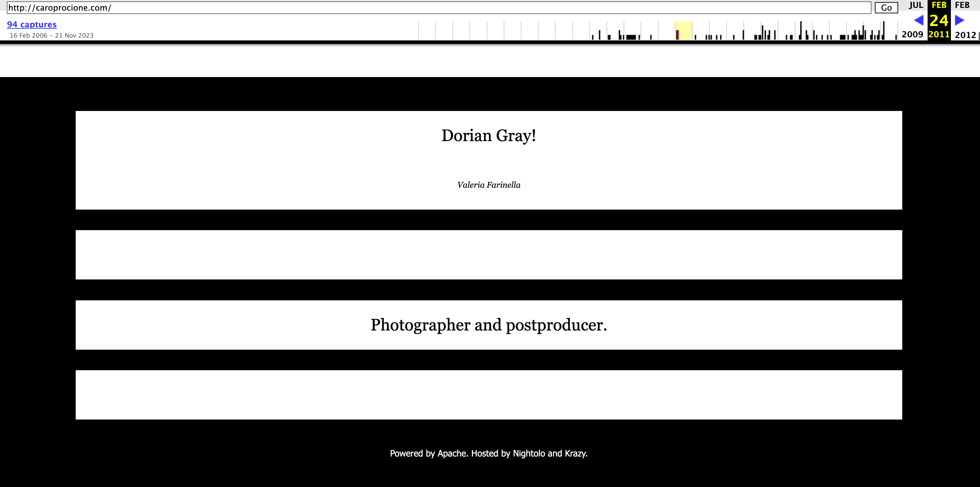This screenshot has height=487, width=980.
Task: Focus the Wayback URL input field
Action: (439, 8)
